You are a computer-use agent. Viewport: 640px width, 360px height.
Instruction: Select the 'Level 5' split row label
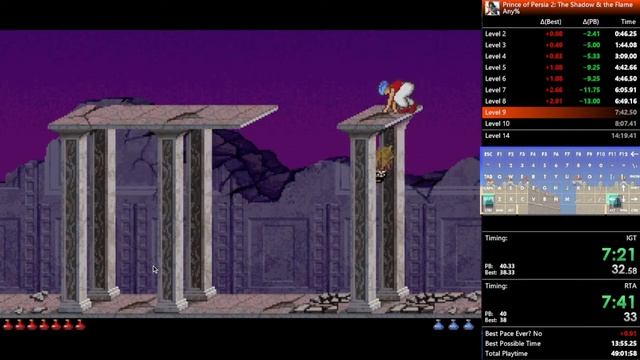(496, 67)
